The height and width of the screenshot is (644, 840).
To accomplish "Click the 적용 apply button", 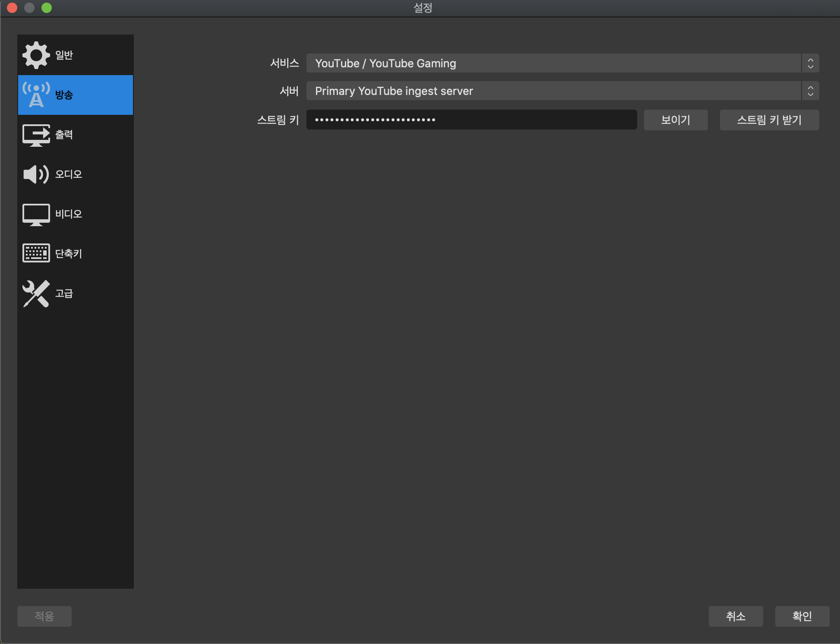I will pyautogui.click(x=44, y=616).
